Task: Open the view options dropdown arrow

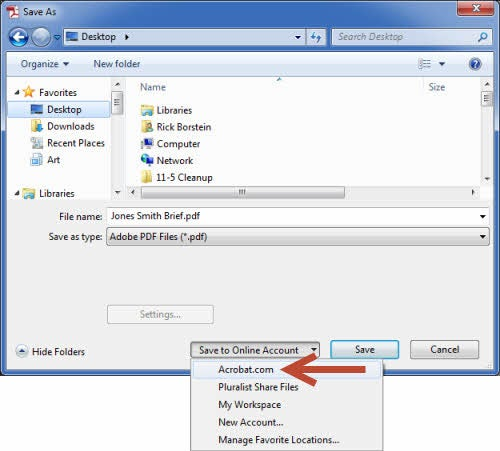Action: tap(442, 64)
